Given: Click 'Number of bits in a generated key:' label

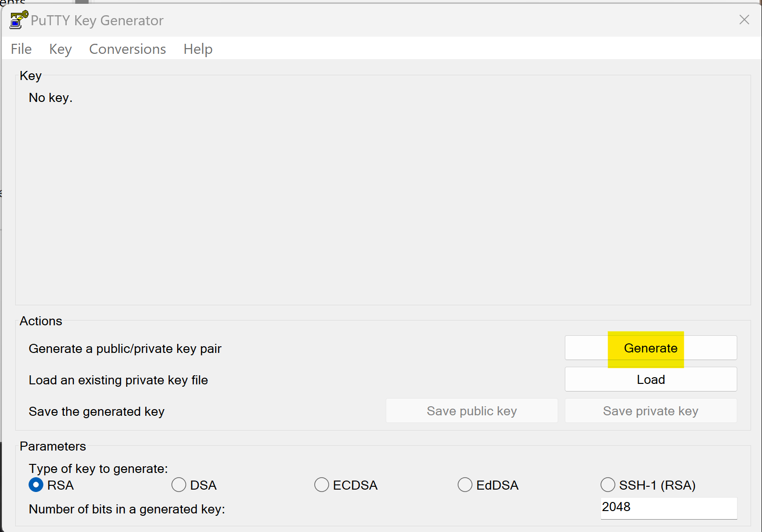Looking at the screenshot, I should point(127,509).
